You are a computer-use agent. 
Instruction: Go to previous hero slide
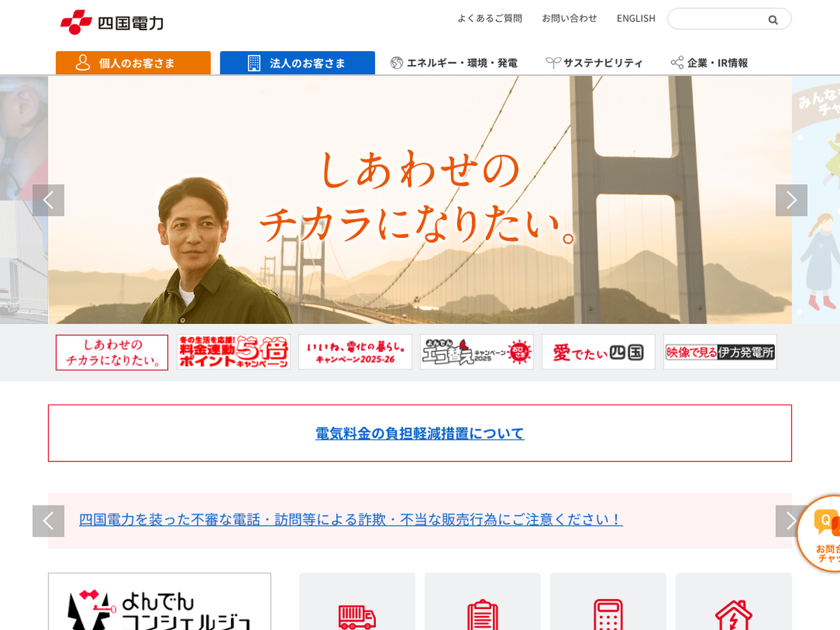click(48, 200)
